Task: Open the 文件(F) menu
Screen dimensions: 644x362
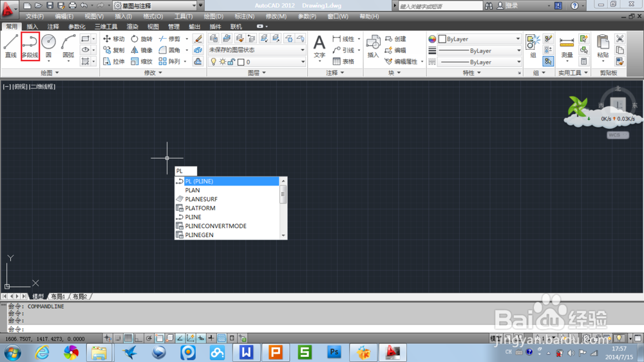Action: click(x=35, y=17)
